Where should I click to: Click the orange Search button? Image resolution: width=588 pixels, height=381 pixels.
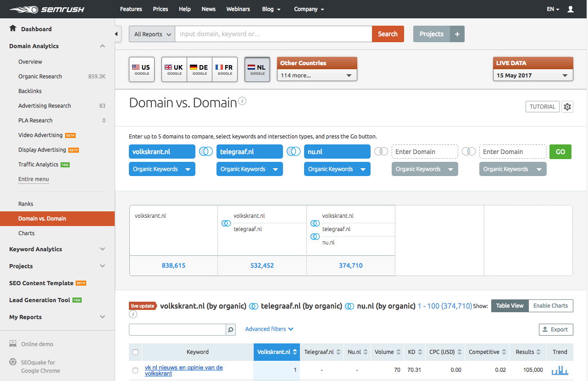388,34
